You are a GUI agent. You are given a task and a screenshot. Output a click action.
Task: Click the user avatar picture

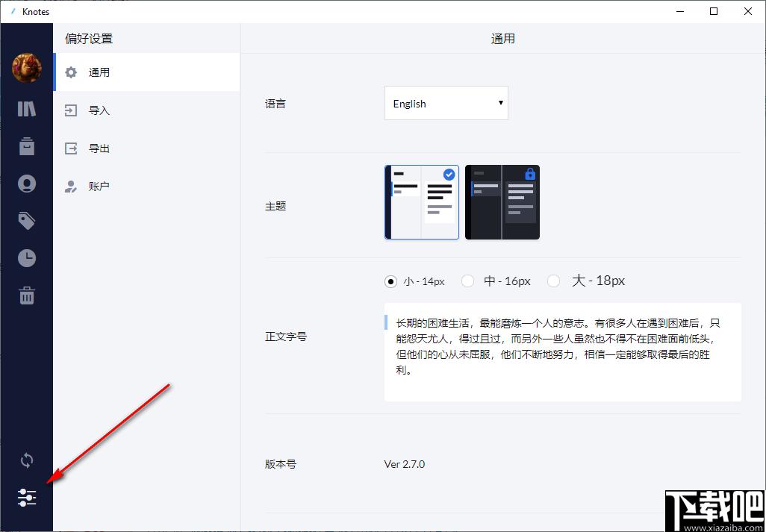pyautogui.click(x=27, y=68)
